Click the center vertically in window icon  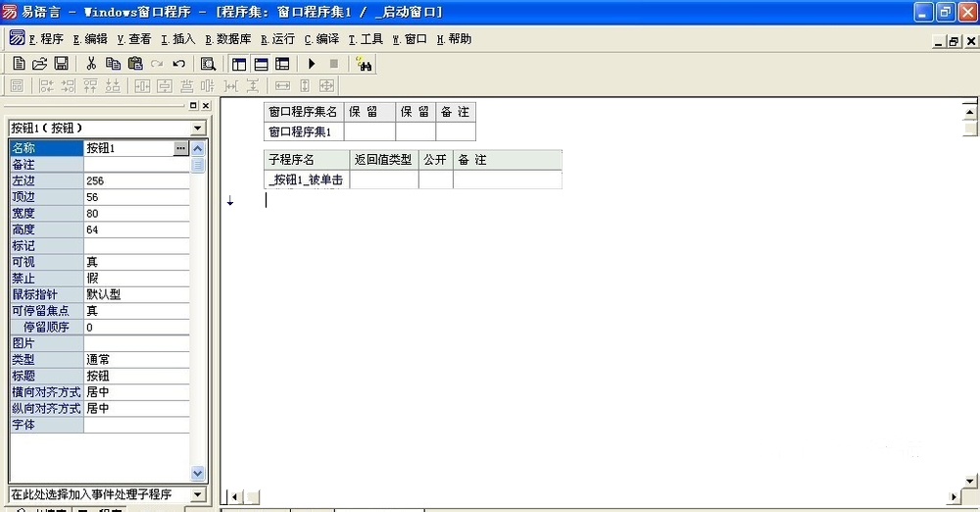tap(165, 85)
